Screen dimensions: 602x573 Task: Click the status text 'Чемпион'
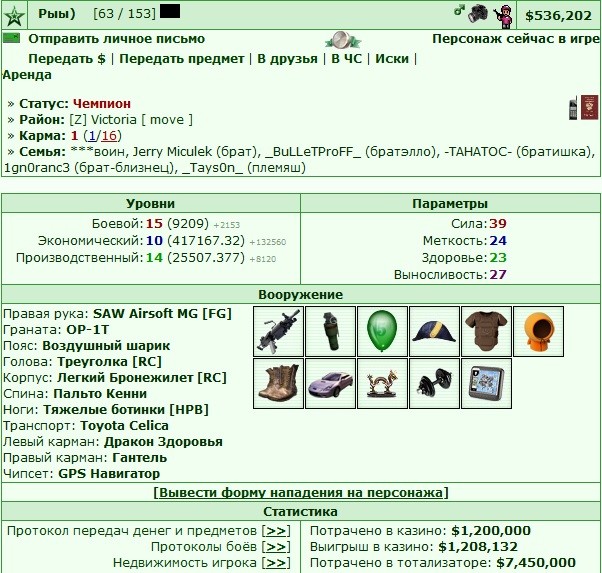point(102,104)
